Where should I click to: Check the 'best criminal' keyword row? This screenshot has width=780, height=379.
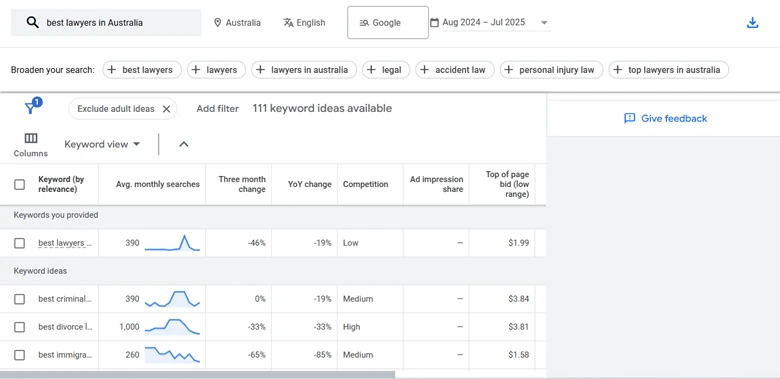pyautogui.click(x=19, y=299)
